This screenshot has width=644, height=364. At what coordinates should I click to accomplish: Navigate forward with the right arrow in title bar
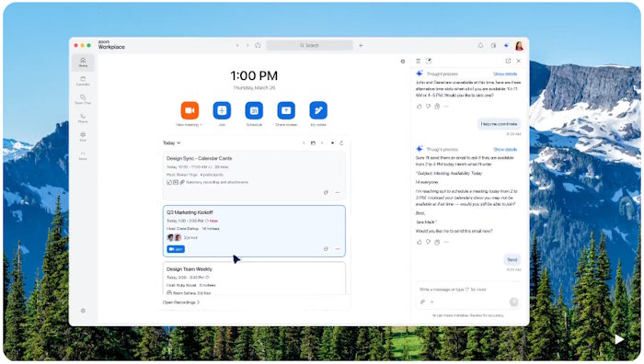tap(247, 46)
